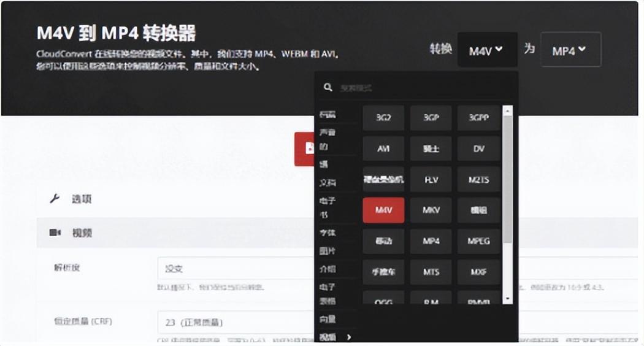Click the highlighted red M4V format
This screenshot has width=644, height=346.
tap(383, 210)
